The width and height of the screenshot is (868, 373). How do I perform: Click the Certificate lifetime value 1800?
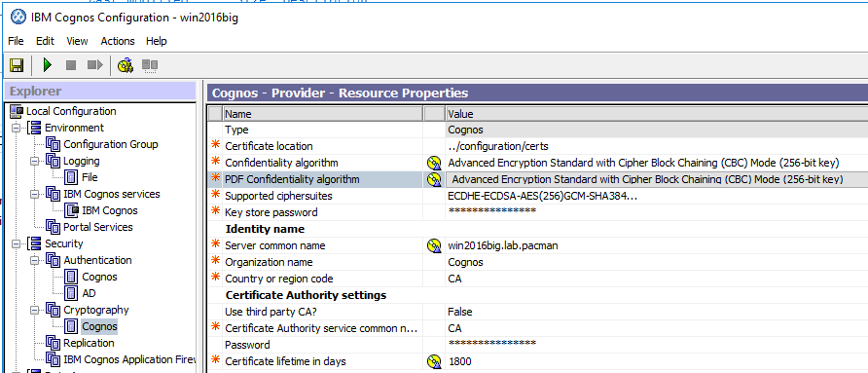click(459, 362)
